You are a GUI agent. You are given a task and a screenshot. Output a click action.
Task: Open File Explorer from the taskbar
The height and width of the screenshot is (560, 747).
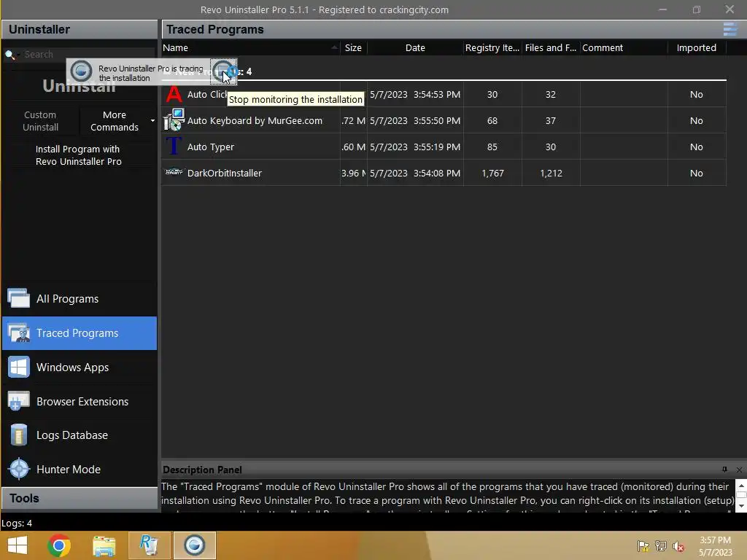tap(104, 546)
